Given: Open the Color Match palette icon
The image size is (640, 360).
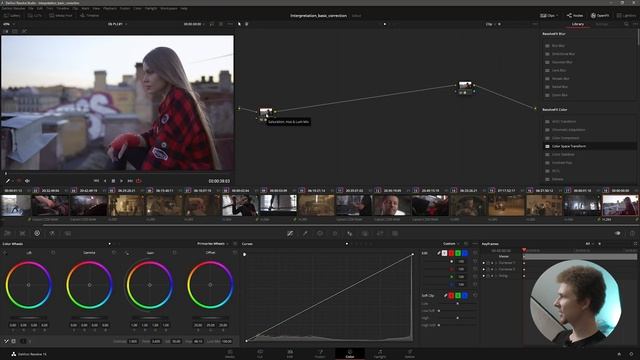Looking at the screenshot, I should [x=22, y=233].
